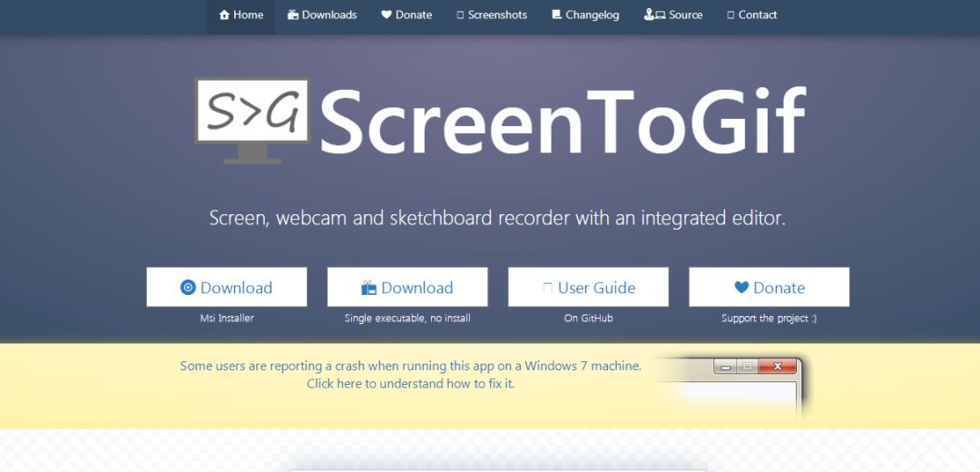Click 'Click here to understand how to fix it'
This screenshot has height=472, width=980.
pyautogui.click(x=411, y=384)
